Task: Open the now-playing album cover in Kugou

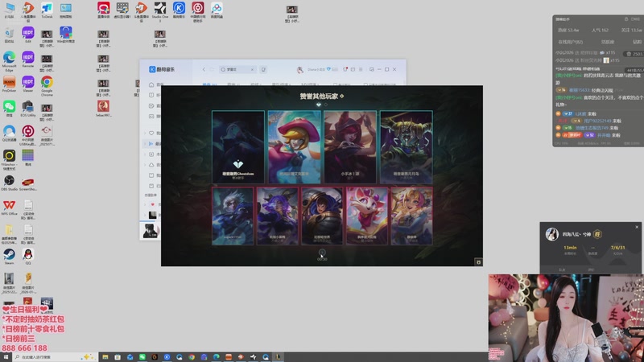Action: [150, 231]
